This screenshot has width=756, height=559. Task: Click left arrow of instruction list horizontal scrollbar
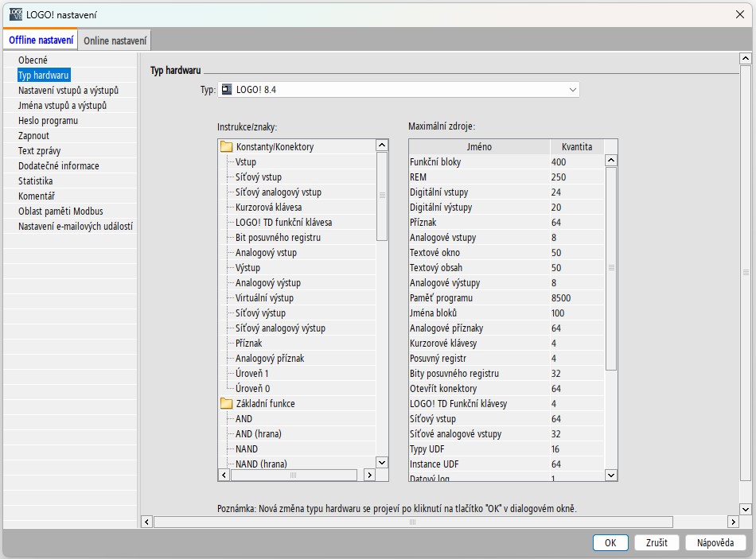pyautogui.click(x=224, y=475)
